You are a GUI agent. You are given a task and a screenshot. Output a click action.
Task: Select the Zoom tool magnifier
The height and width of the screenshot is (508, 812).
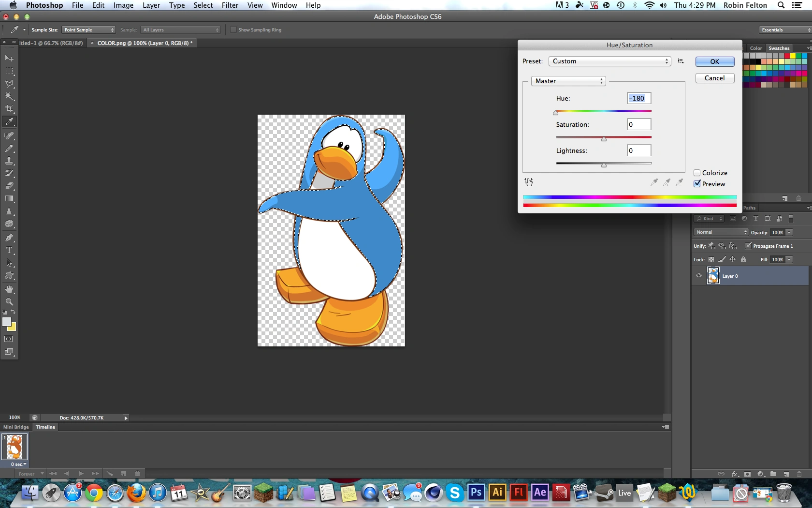click(x=9, y=302)
